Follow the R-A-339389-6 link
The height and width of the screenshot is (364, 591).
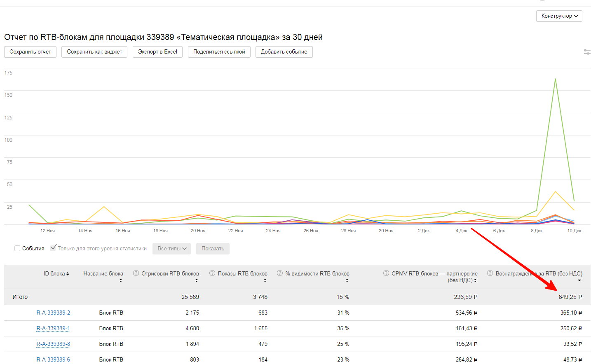pos(53,359)
